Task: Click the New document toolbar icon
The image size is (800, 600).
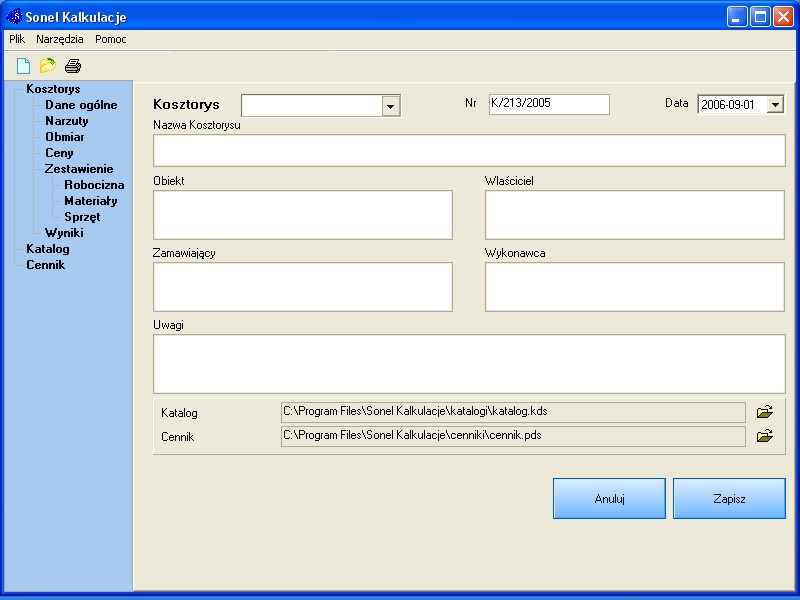Action: click(23, 66)
